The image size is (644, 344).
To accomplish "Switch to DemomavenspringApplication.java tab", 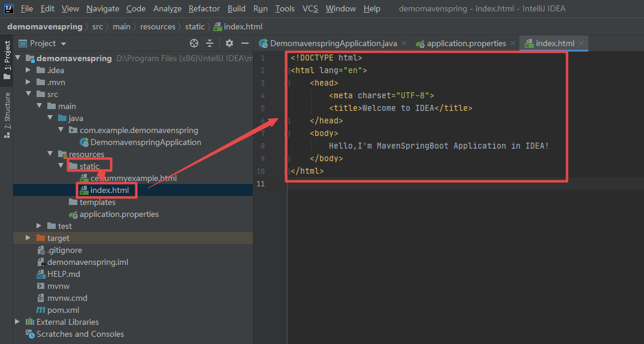I will point(332,43).
